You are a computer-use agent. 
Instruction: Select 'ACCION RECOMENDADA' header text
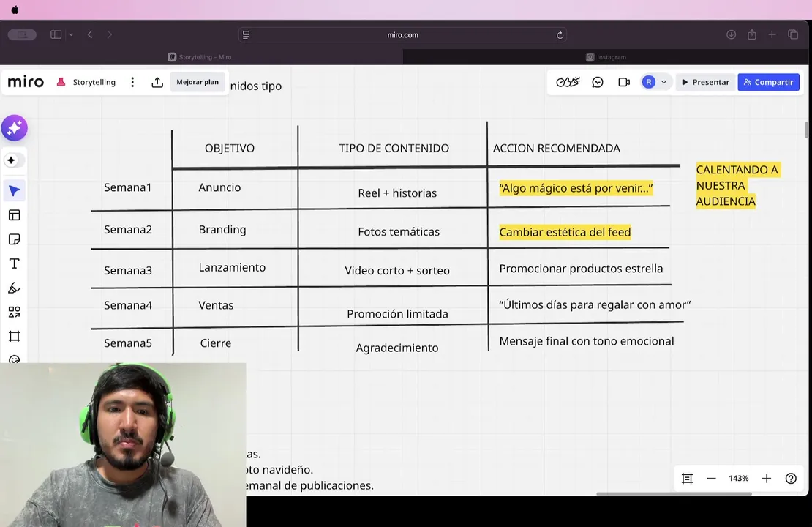[x=556, y=148]
